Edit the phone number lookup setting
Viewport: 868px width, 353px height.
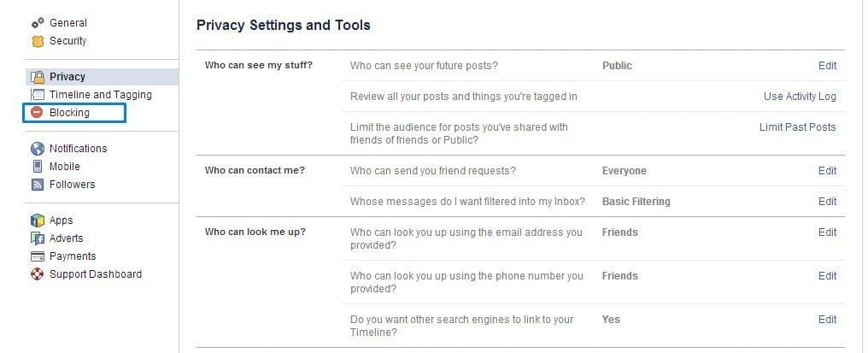pos(827,276)
